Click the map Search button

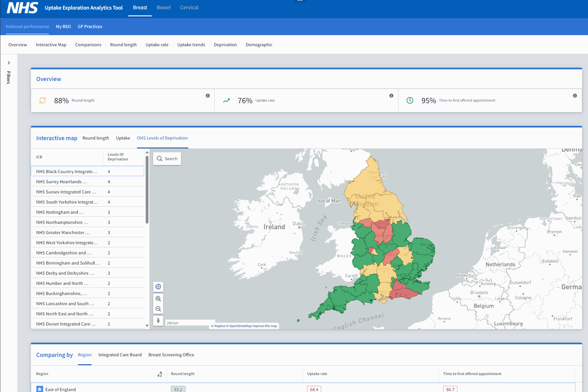[x=167, y=159]
